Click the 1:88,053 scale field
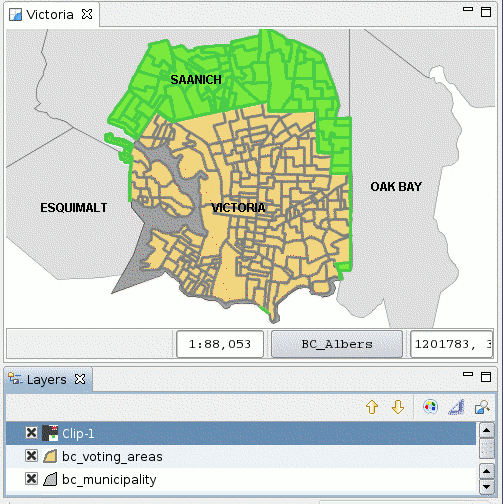Screen dimensions: 503x504 click(x=220, y=344)
